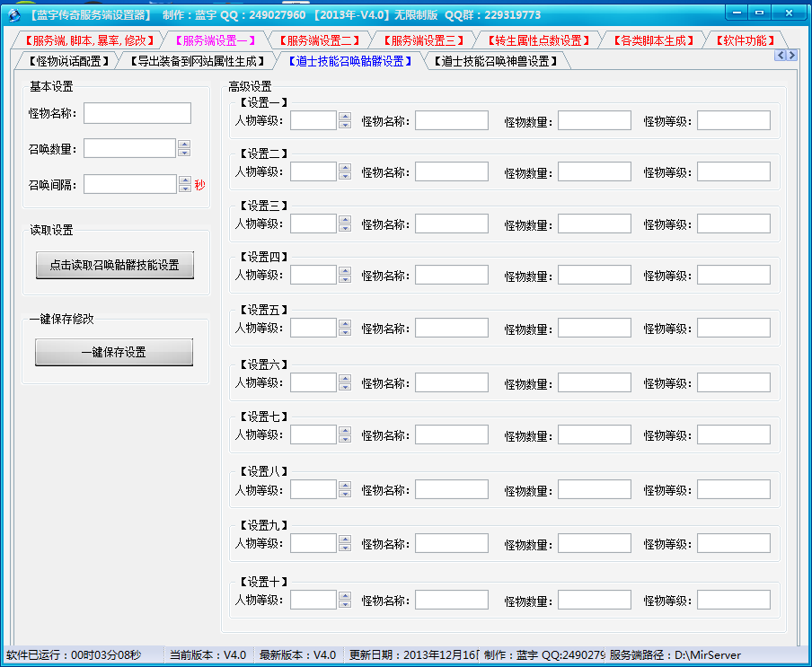The height and width of the screenshot is (667, 812).
Task: Focus 设置八 怪物数量 field
Action: pos(595,489)
